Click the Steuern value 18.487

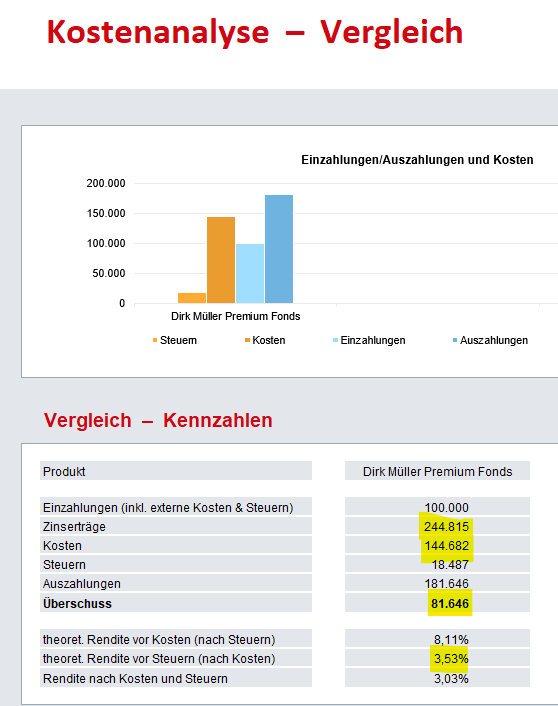tap(450, 565)
